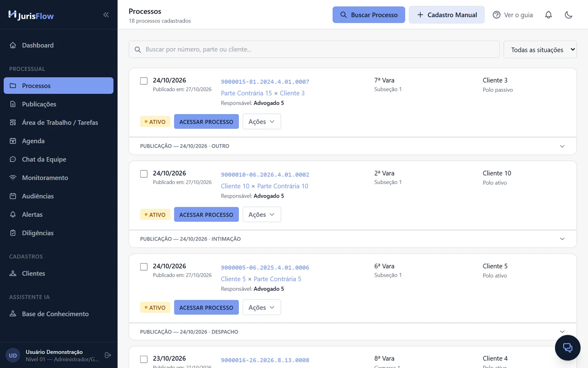Select checkbox for process 9000015-81.2024.4.01.0007
This screenshot has width=588, height=368.
coord(144,81)
